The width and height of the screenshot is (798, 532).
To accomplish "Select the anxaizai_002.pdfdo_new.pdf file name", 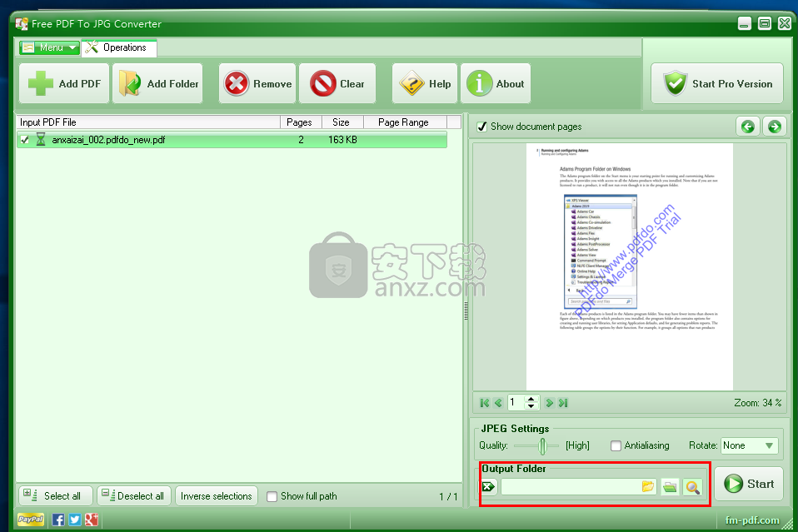I will pos(108,140).
